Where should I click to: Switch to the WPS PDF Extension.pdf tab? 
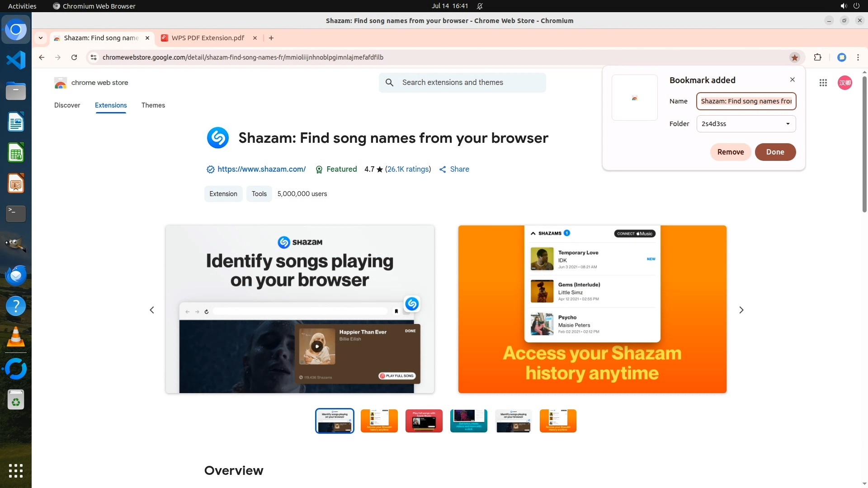click(x=208, y=38)
